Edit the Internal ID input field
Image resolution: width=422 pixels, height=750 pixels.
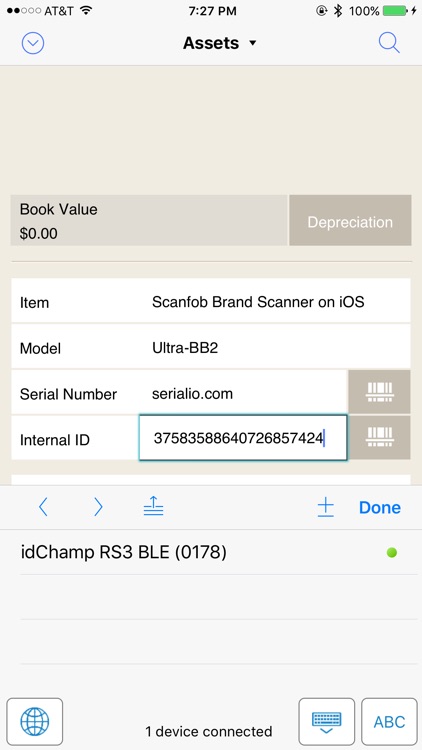[243, 438]
